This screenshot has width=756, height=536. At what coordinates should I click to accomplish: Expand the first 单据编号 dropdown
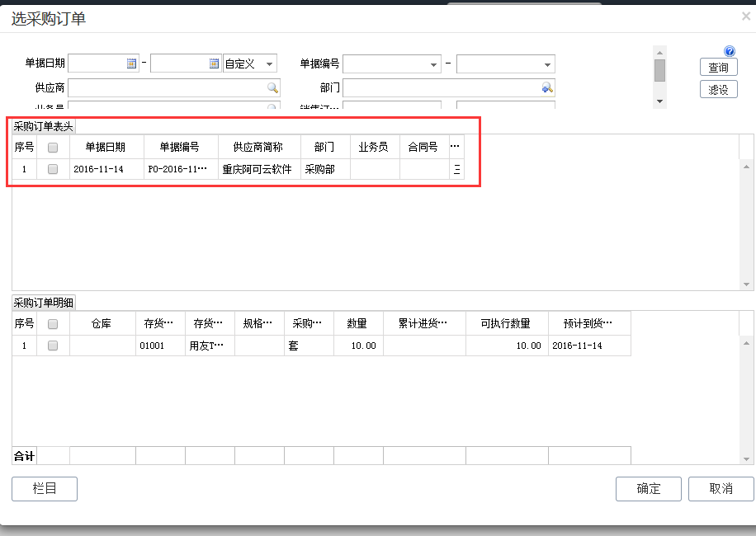tap(433, 64)
